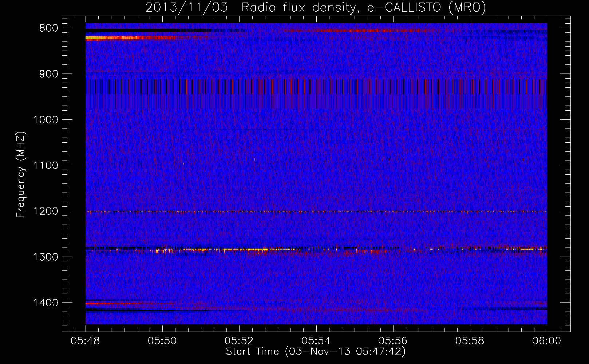Click the 05:54 time axis label

316,341
